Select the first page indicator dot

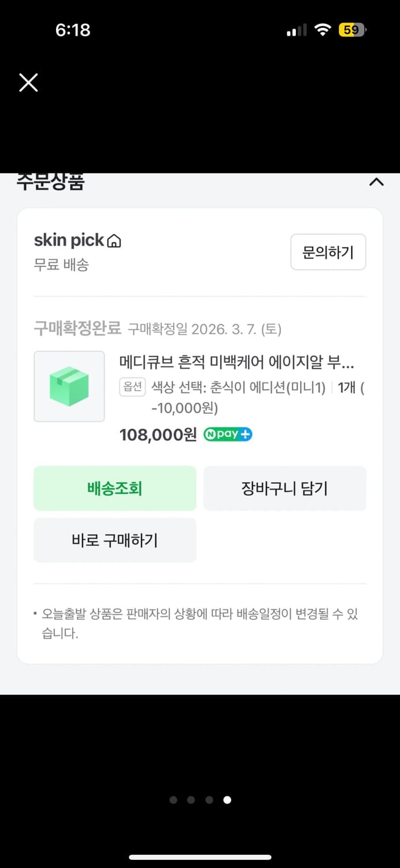click(x=173, y=800)
